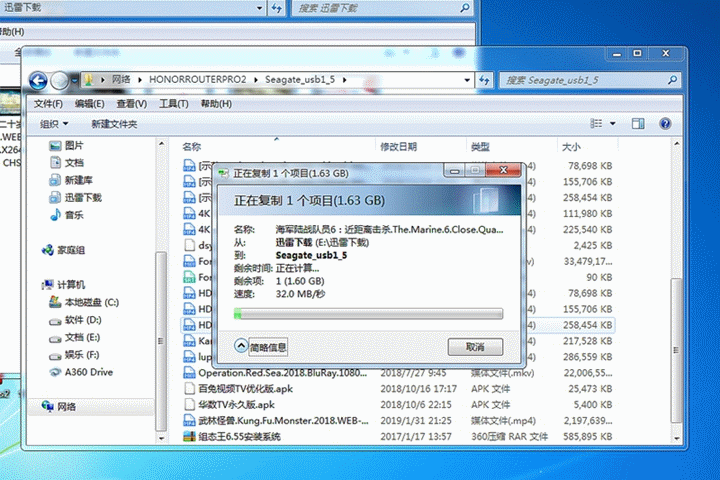Image resolution: width=720 pixels, height=480 pixels.
Task: Expand arrow after HONORROUTERPRO2 breadcrumb
Action: 256,80
